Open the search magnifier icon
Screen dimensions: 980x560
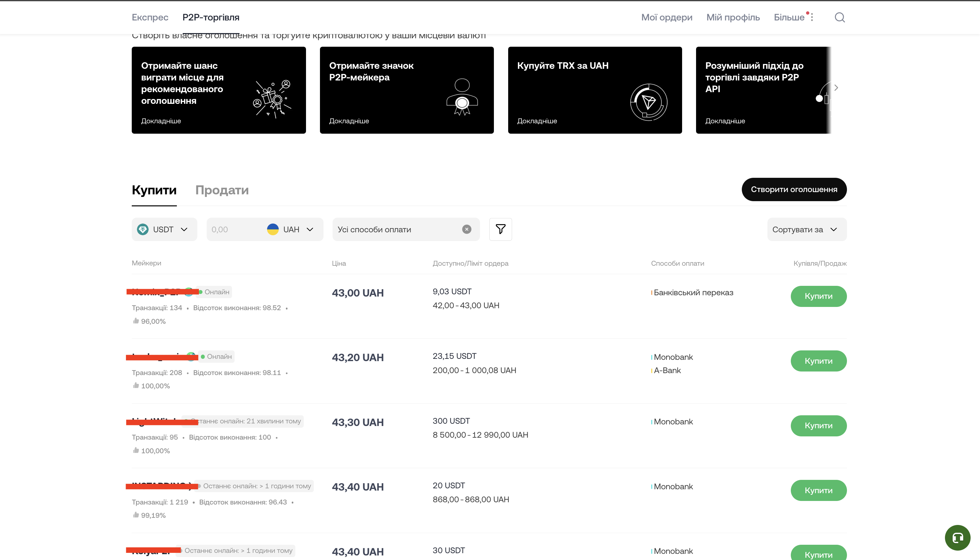[x=840, y=17]
